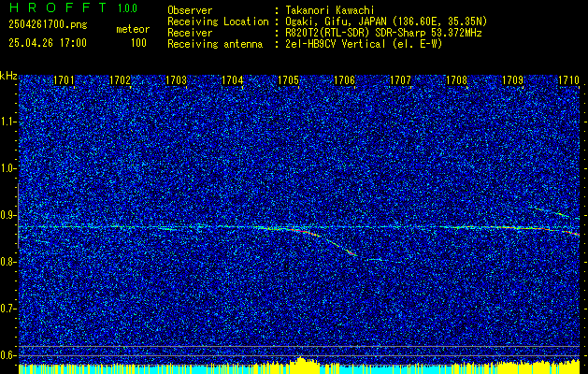
Task: Click the kHz axis unit label
Action: pos(8,76)
